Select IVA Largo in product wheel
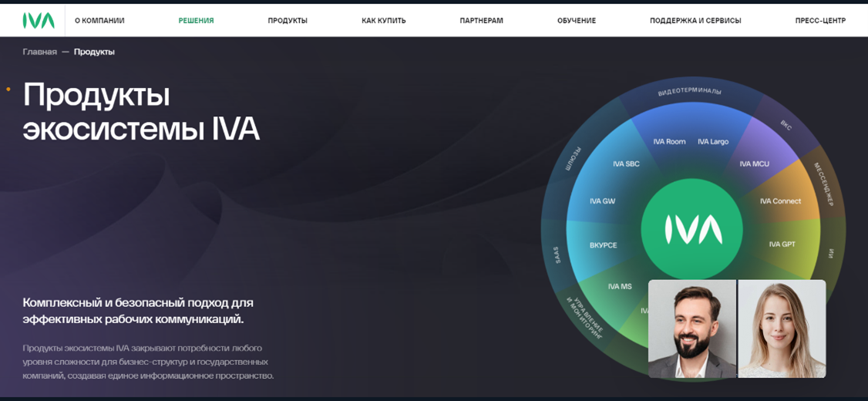This screenshot has height=401, width=868. [713, 142]
